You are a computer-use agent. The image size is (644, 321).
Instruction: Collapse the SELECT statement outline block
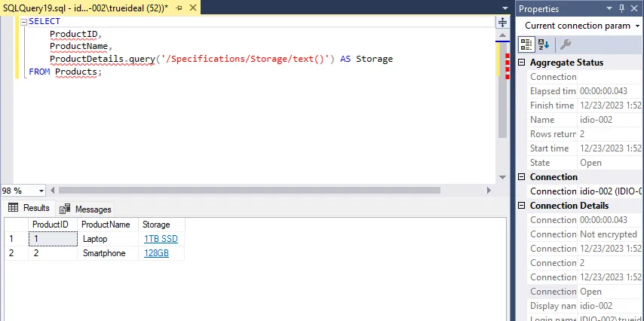tap(23, 22)
